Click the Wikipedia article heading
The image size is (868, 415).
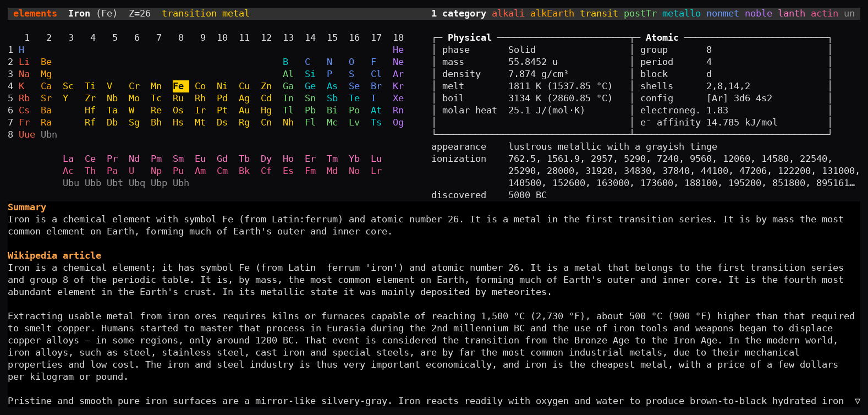pos(54,256)
